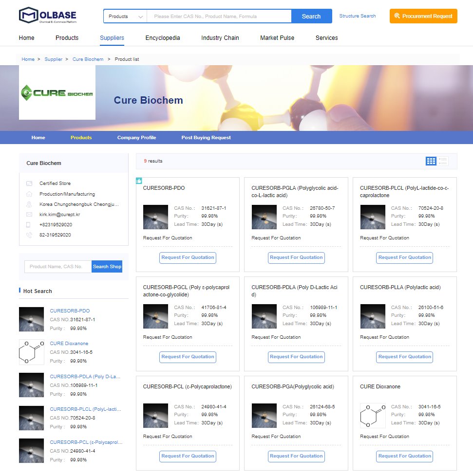Image resolution: width=473 pixels, height=476 pixels.
Task: Click CURESORB-PGCL product image in grid
Action: tap(155, 316)
